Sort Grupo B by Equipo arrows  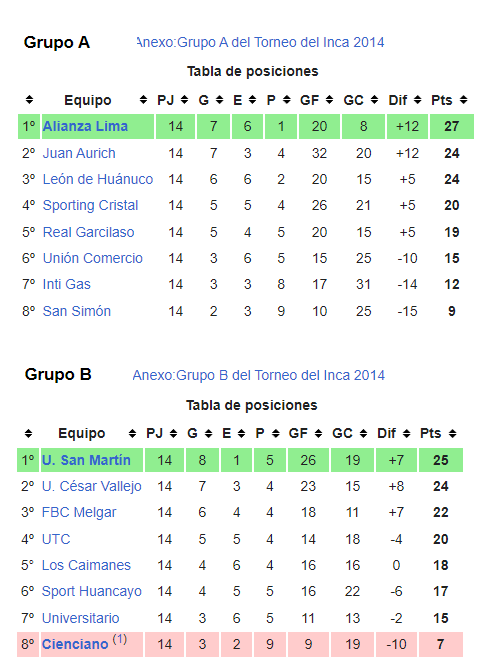pyautogui.click(x=132, y=433)
